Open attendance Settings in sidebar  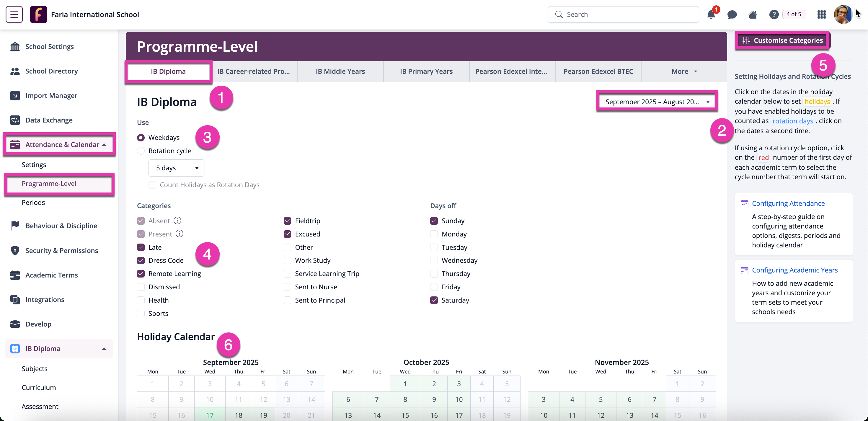click(x=34, y=165)
